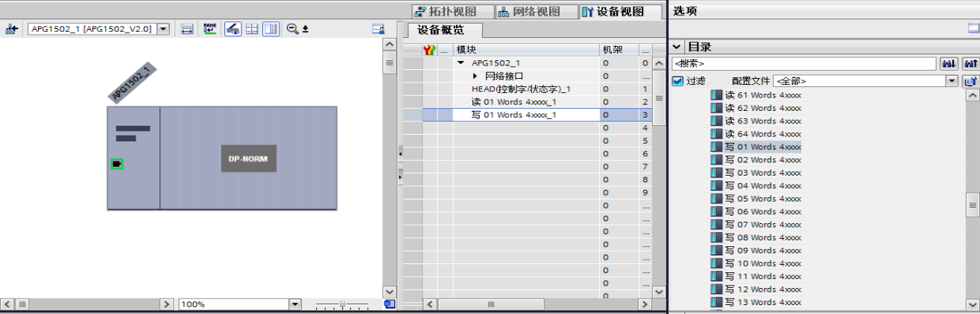Toggle the show module labels icon
The height and width of the screenshot is (314, 980).
pyautogui.click(x=233, y=29)
